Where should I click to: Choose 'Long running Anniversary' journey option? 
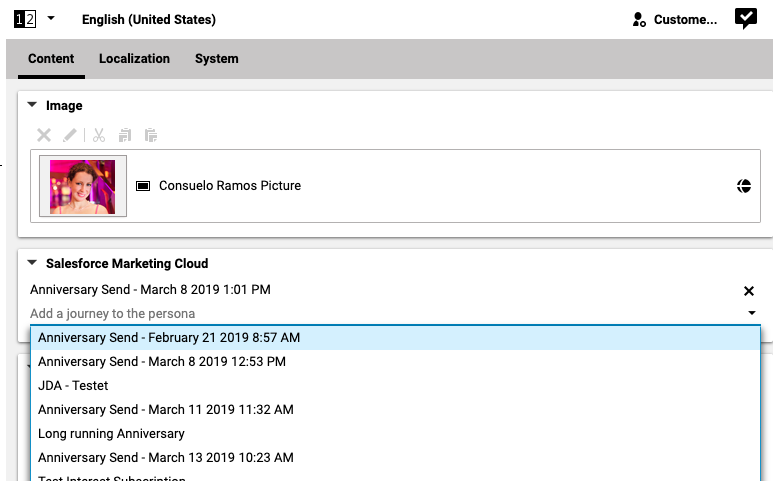coord(111,433)
